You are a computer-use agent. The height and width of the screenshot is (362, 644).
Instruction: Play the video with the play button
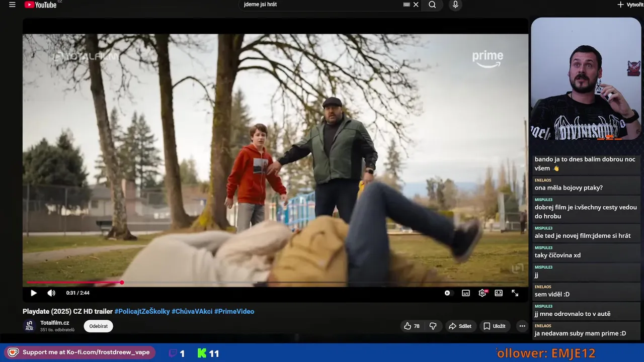[34, 293]
